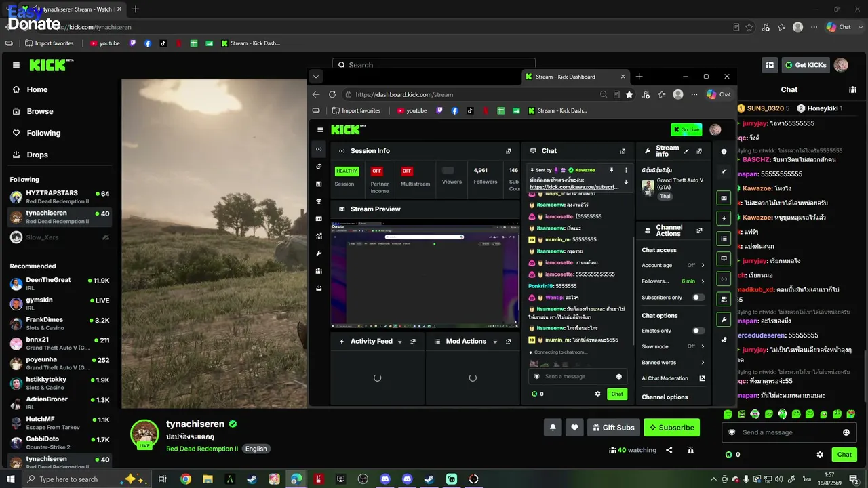Viewport: 868px width, 488px height.
Task: Click the info icon in dashboard right rail
Action: [724, 152]
